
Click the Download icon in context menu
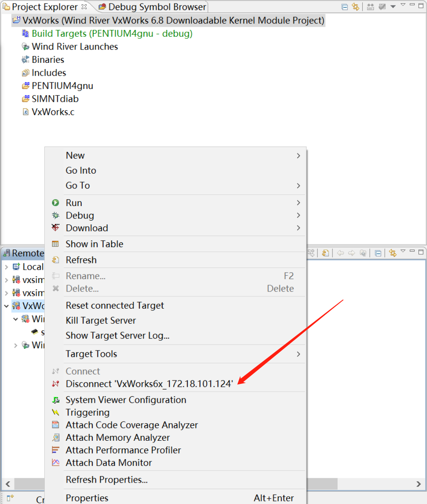[x=55, y=227]
